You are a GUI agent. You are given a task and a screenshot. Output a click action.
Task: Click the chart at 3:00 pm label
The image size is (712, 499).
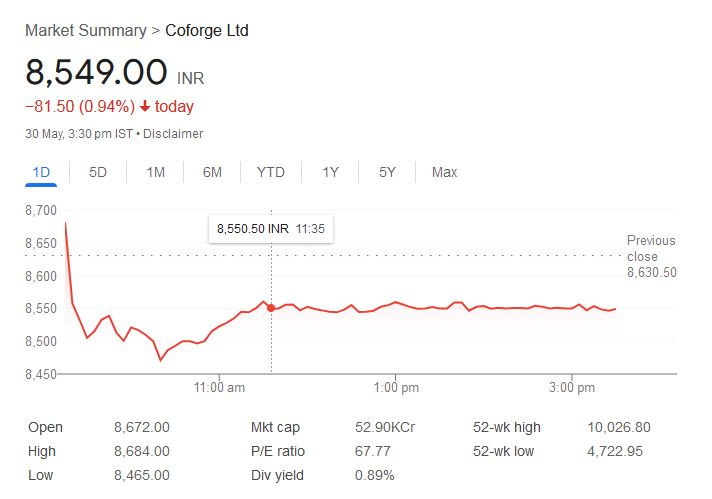coord(573,387)
